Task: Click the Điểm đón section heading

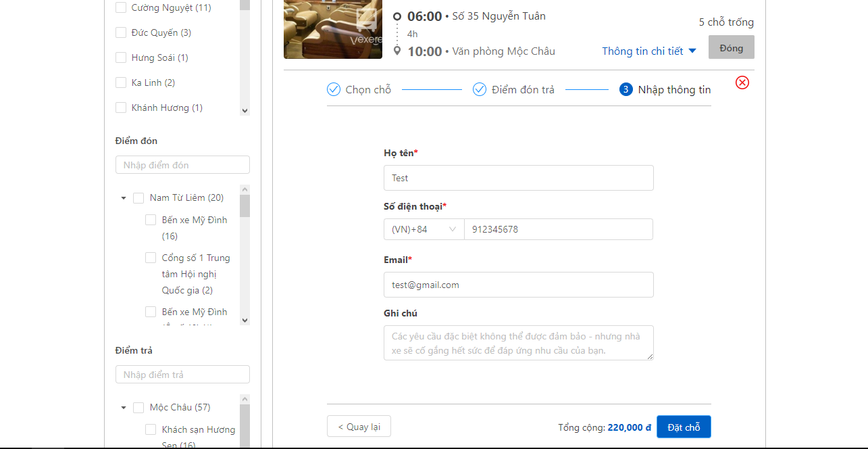Action: pyautogui.click(x=136, y=141)
